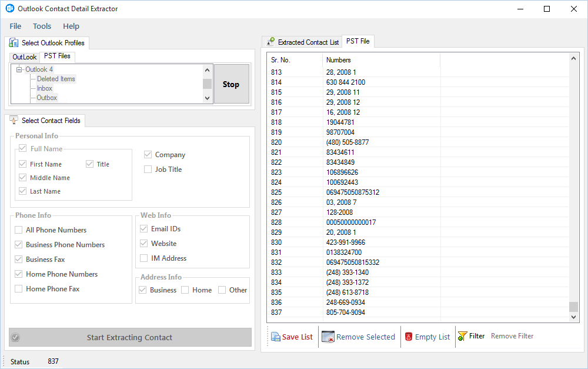The height and width of the screenshot is (369, 588).
Task: Select the Deleted Items folder
Action: 56,79
